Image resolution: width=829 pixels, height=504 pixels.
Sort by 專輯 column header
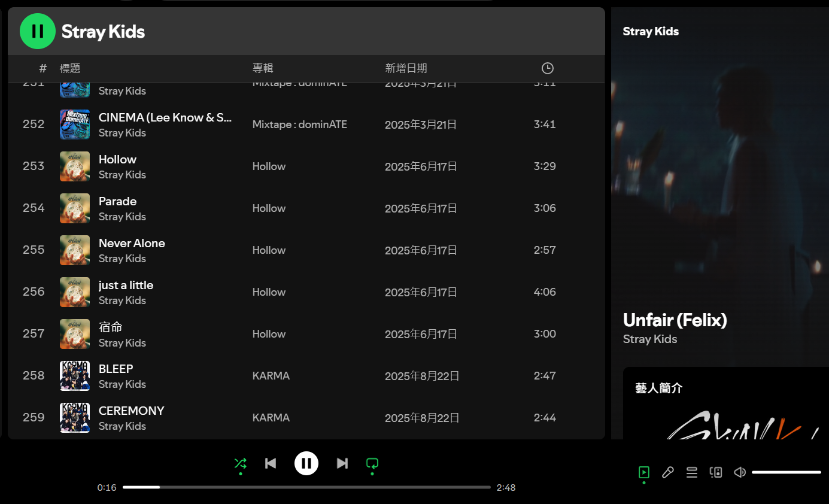(x=263, y=68)
